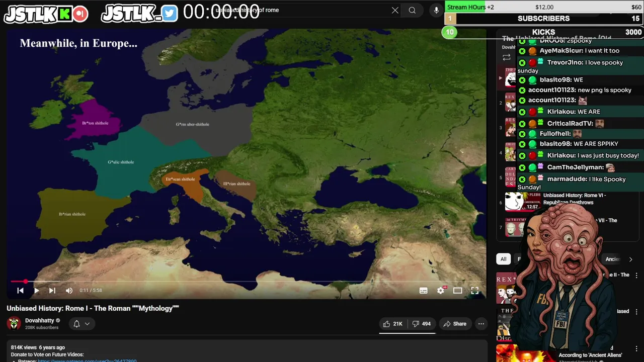644x362 pixels.
Task: Click moderation icon beside CamTheJellyman message
Action: 522,168
